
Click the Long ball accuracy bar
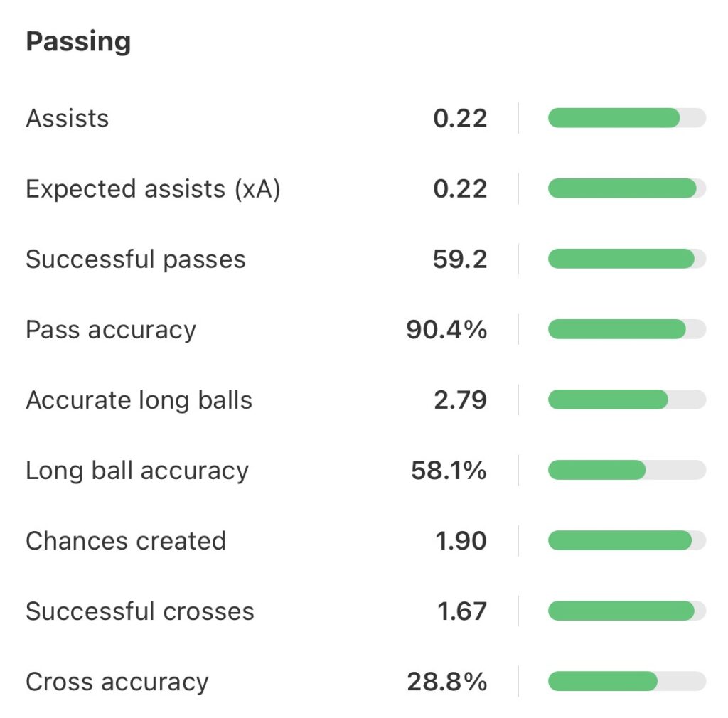coord(626,470)
